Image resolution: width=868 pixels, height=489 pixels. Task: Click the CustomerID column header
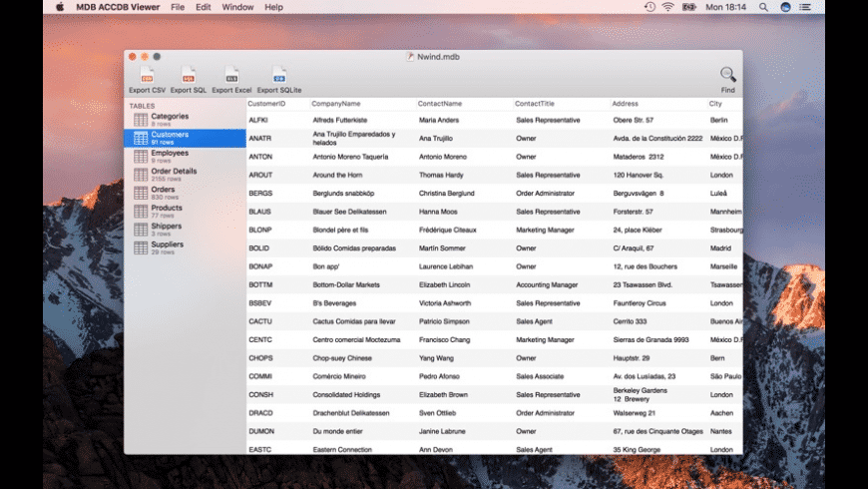tap(266, 104)
